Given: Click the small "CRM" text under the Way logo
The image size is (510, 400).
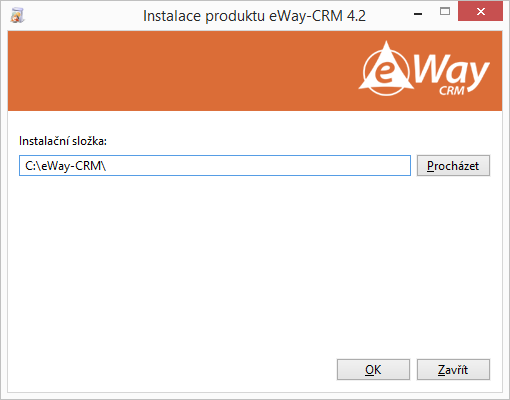Looking at the screenshot, I should click(x=452, y=91).
